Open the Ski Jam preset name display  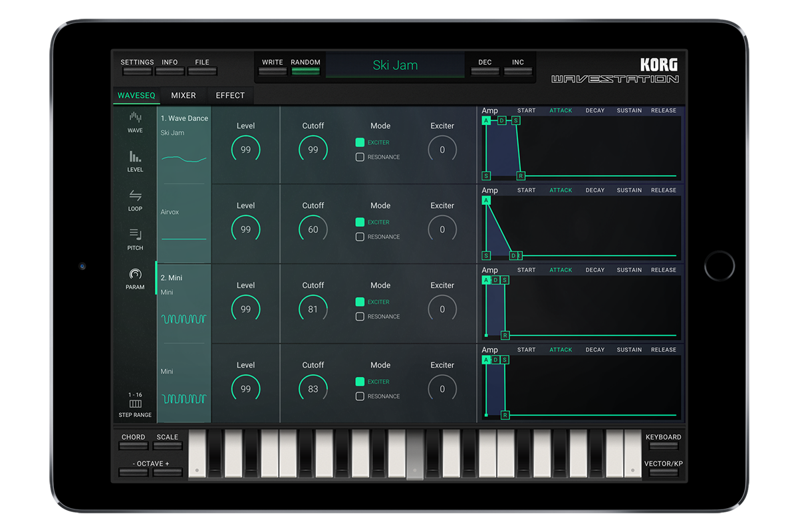395,65
